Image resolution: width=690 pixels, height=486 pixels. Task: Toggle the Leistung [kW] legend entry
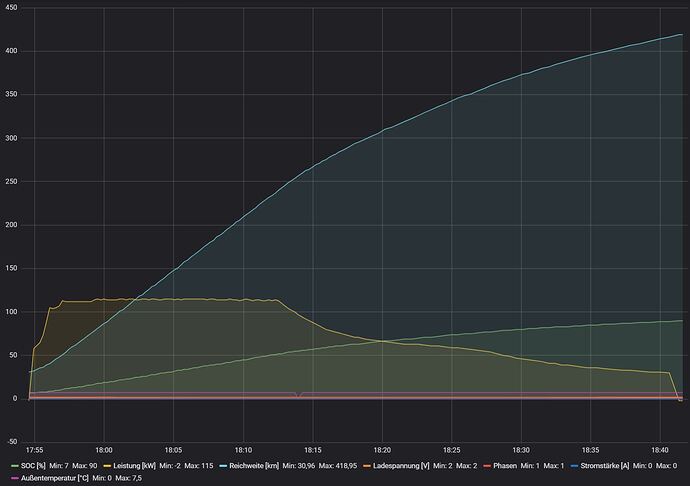point(134,465)
